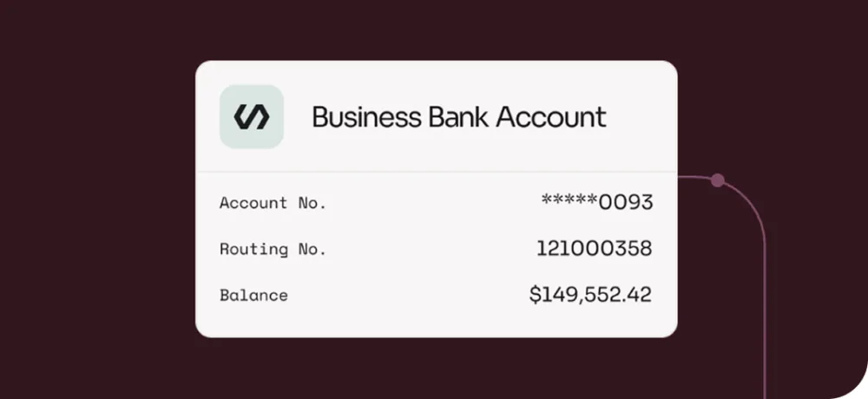
Task: Click the empty card space below the balance
Action: coord(436,323)
